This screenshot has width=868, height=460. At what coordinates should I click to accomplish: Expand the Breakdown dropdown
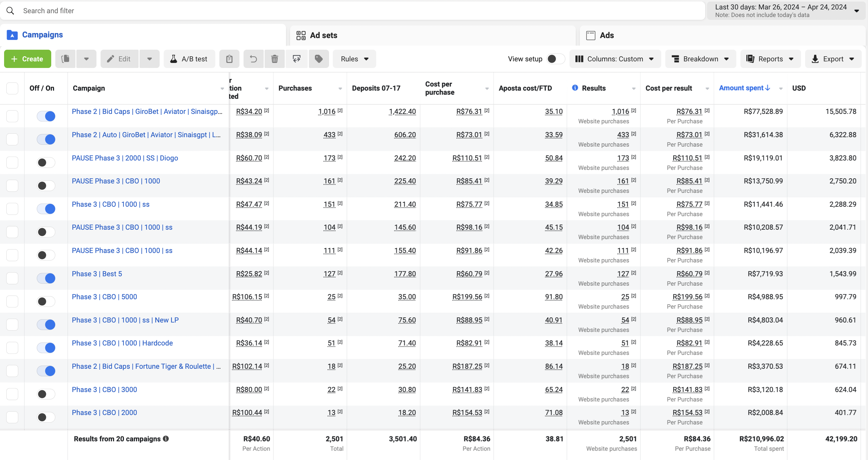tap(700, 59)
